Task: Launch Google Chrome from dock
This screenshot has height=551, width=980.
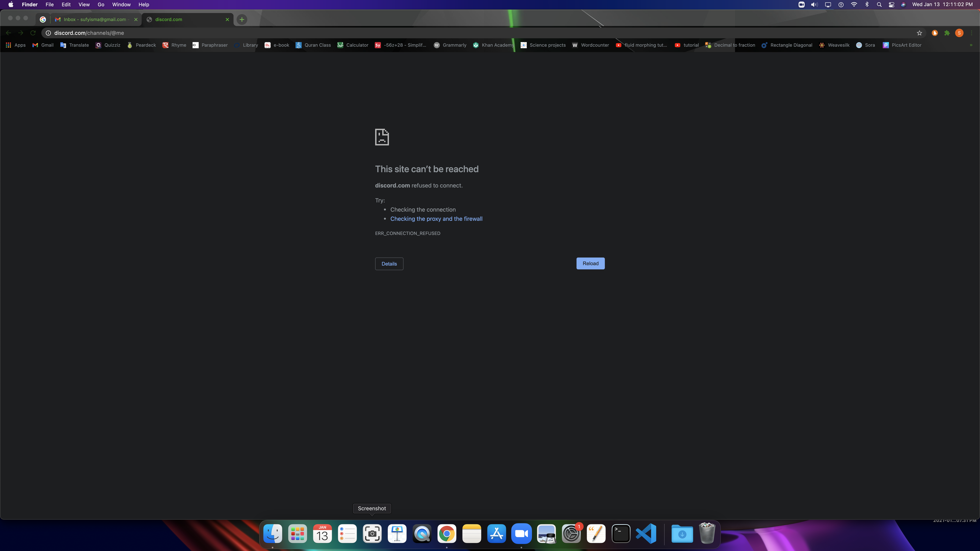Action: coord(447,534)
